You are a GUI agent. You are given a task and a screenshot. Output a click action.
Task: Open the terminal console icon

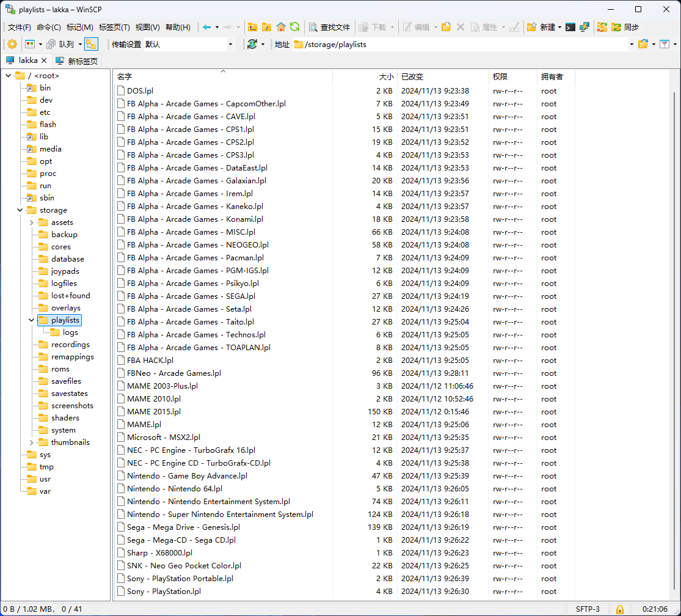570,27
